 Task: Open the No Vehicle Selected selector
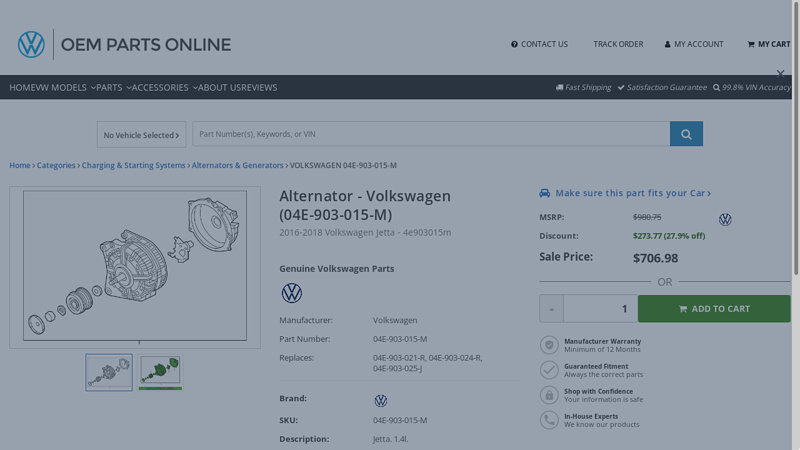141,135
